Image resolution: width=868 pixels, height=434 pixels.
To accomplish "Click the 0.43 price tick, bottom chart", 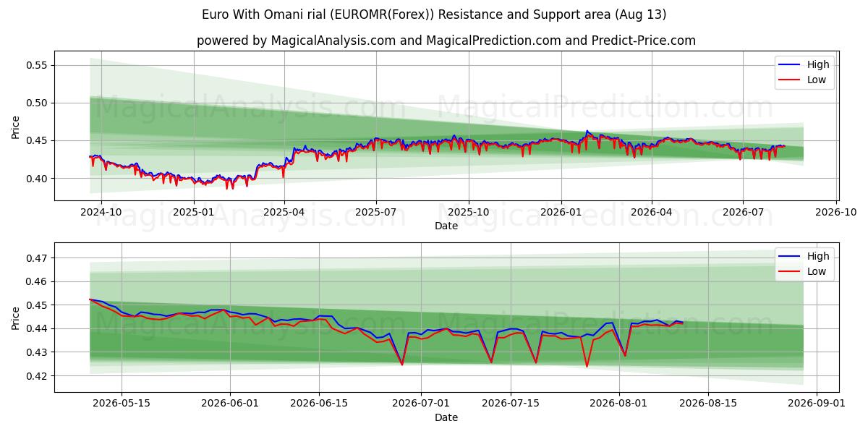I will 37,352.
